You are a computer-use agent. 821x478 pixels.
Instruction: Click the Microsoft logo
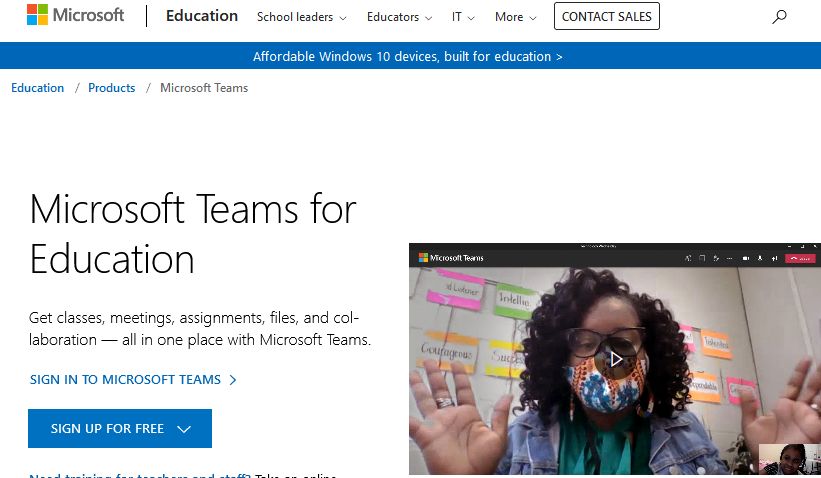75,15
